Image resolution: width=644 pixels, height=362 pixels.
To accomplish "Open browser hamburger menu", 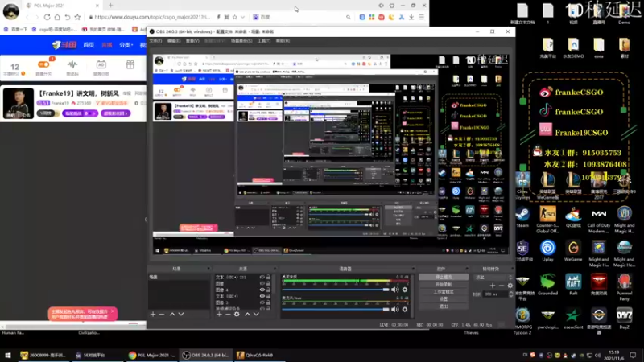I will 421,17.
